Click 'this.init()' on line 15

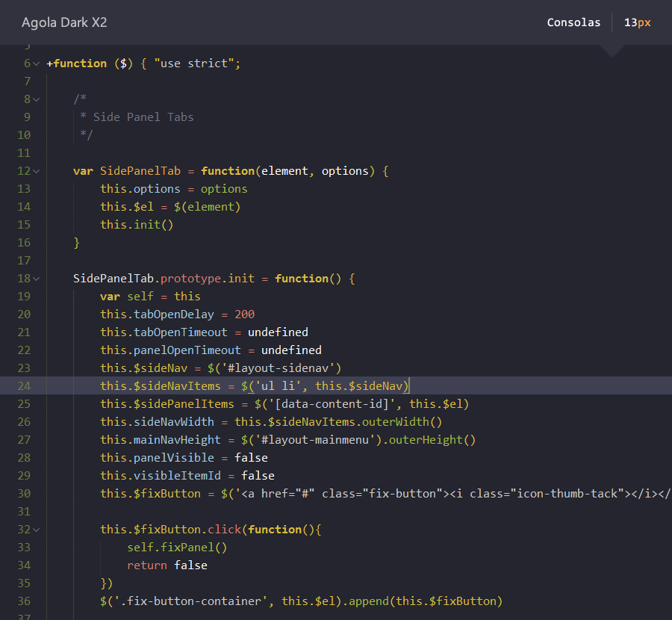pyautogui.click(x=137, y=225)
